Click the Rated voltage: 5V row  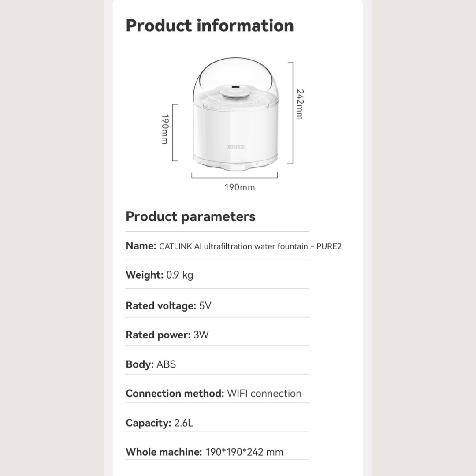click(x=168, y=306)
